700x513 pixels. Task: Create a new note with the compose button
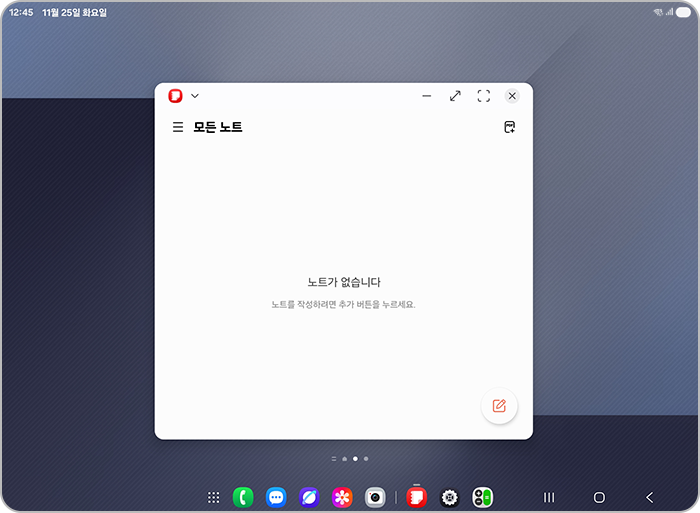coord(499,406)
